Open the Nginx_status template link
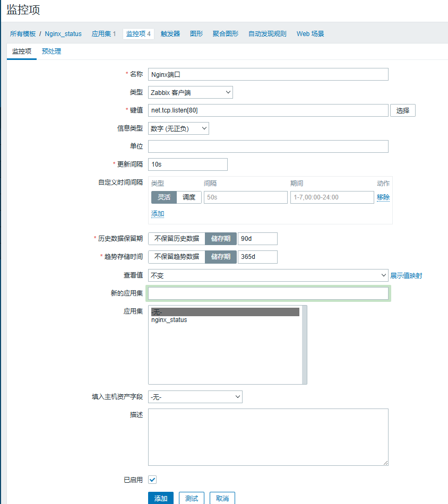Image resolution: width=448 pixels, height=504 pixels. 63,34
